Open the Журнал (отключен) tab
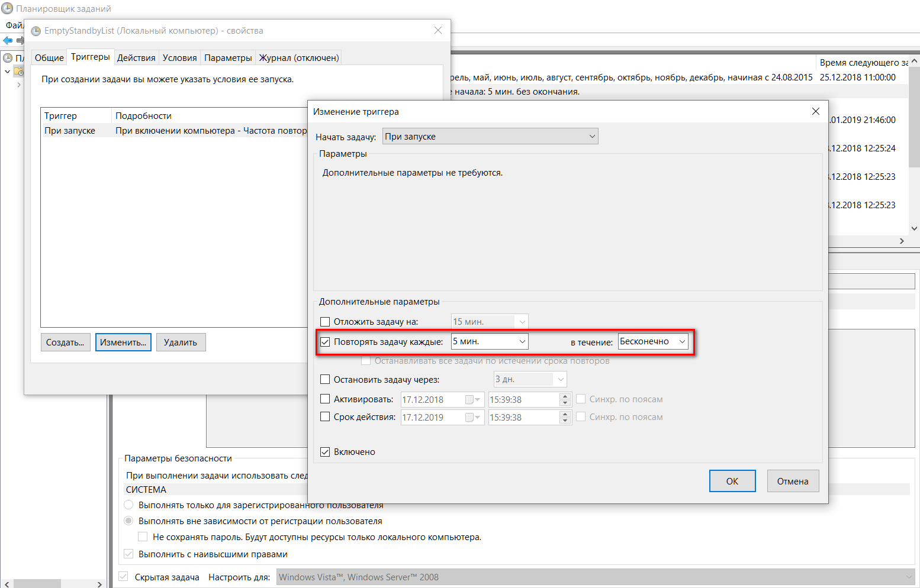This screenshot has width=920, height=588. 299,57
